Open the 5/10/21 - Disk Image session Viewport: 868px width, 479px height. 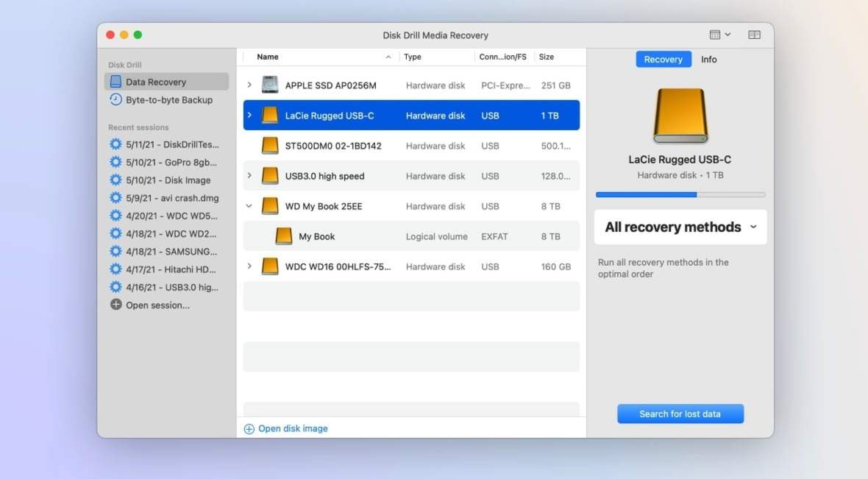pyautogui.click(x=168, y=180)
